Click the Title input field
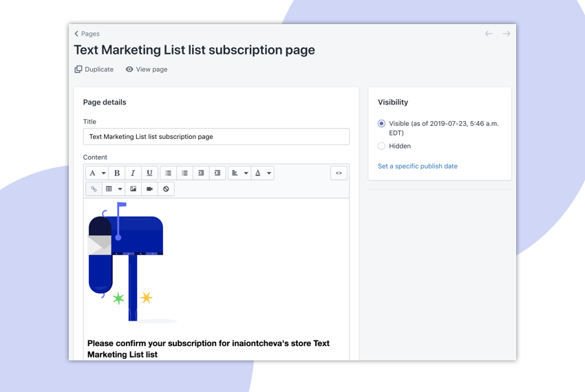Image resolution: width=585 pixels, height=392 pixels. tap(216, 136)
